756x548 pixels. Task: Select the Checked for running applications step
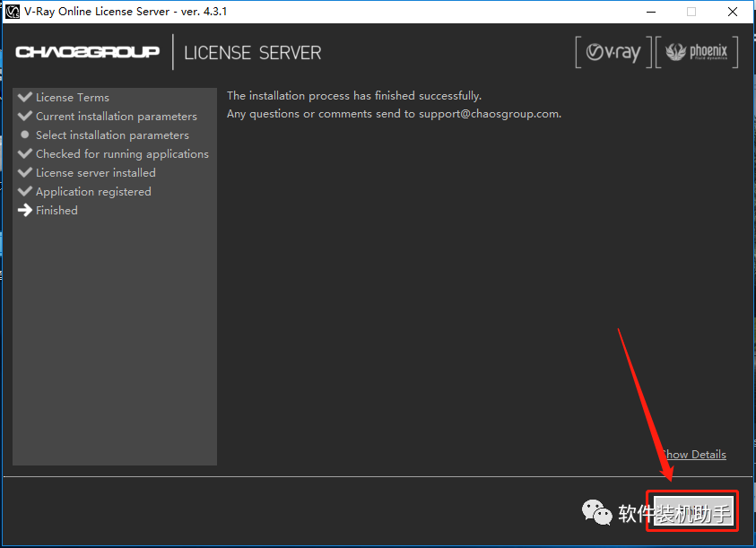[x=113, y=154]
